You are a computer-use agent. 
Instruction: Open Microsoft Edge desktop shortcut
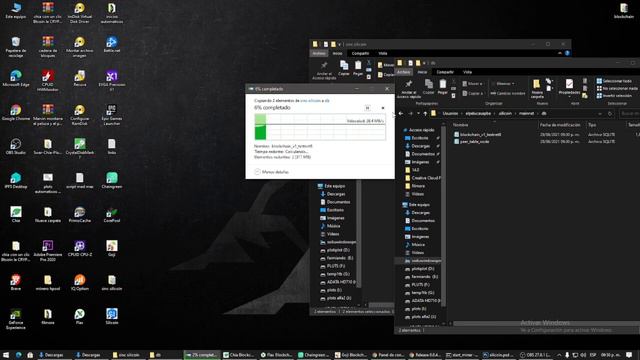[16, 78]
